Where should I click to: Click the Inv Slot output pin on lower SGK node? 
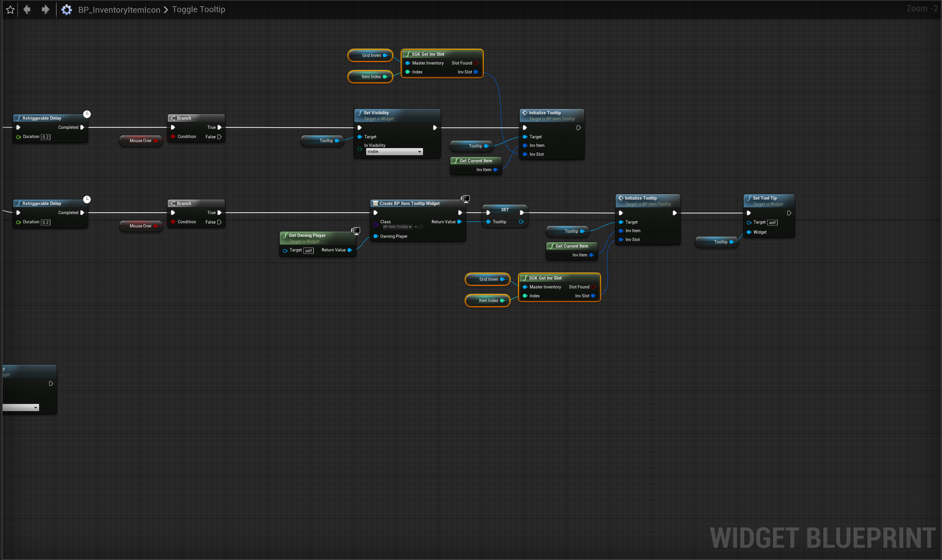(x=593, y=296)
